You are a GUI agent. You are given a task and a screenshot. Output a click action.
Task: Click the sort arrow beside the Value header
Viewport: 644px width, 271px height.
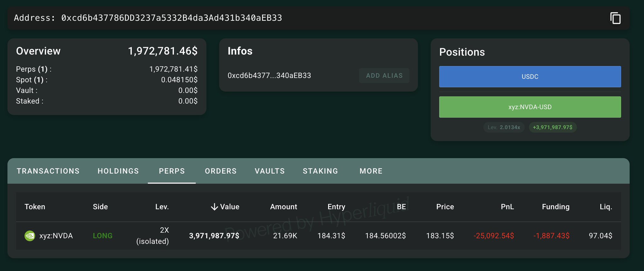[214, 207]
